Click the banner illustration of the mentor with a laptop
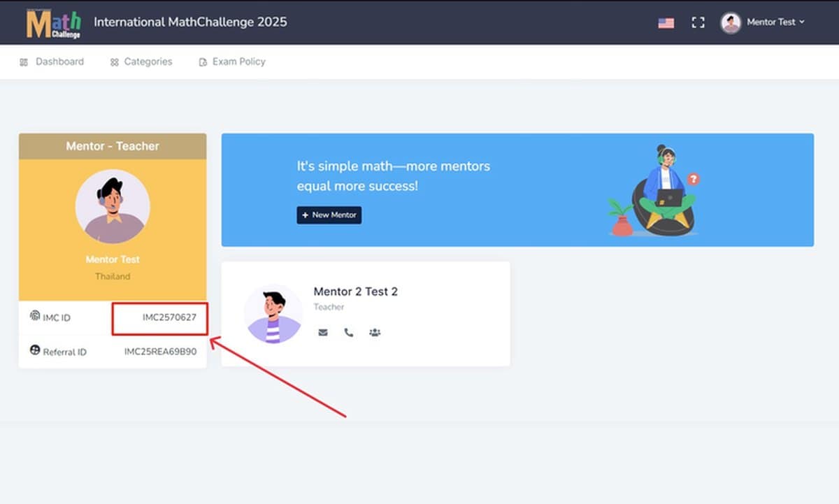 (652, 189)
